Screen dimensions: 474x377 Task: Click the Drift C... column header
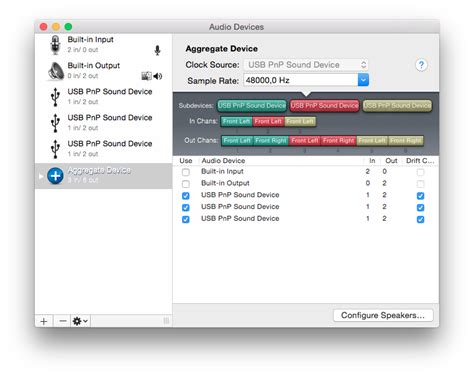click(420, 161)
